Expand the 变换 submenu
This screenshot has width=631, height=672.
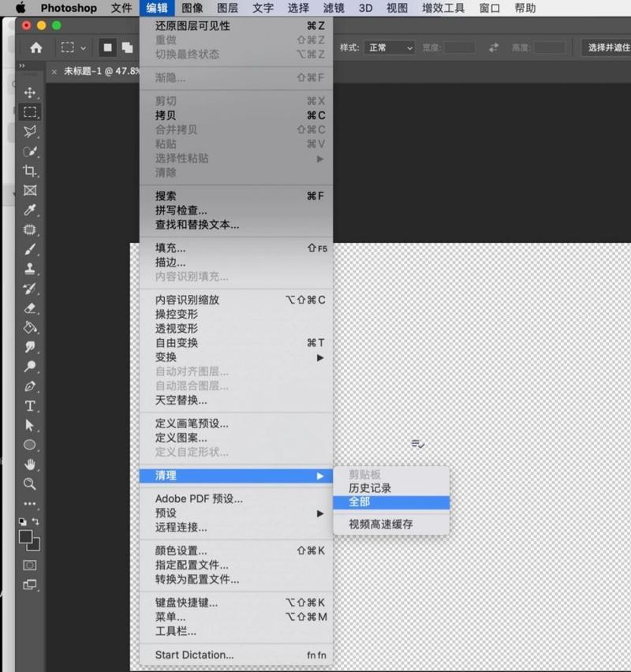(237, 357)
